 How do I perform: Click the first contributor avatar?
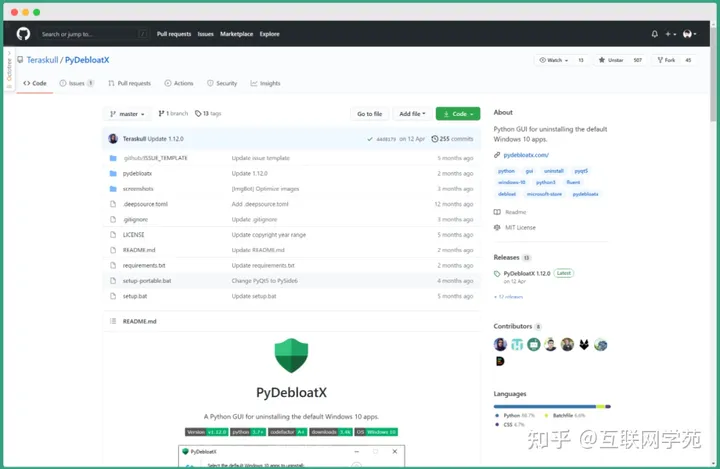[x=500, y=344]
